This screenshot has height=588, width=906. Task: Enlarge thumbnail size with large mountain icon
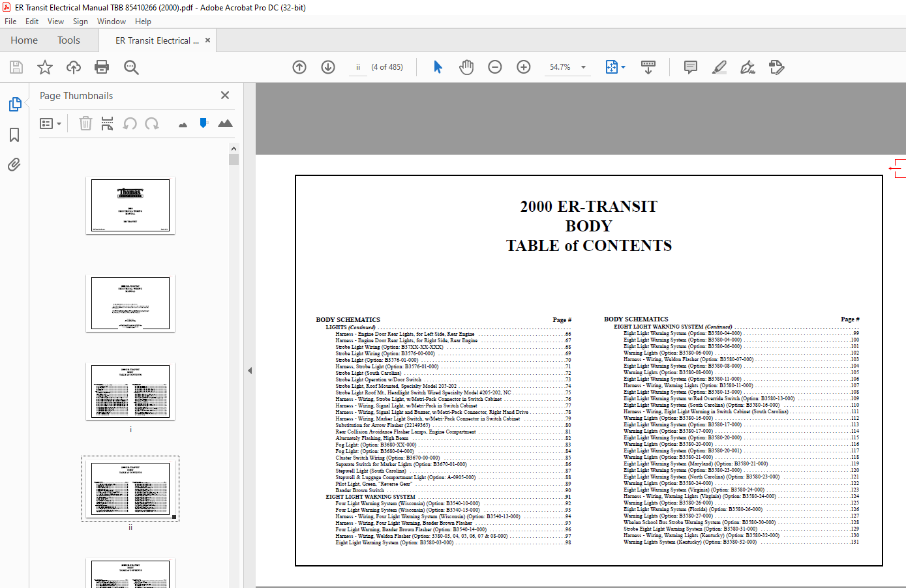(x=225, y=123)
